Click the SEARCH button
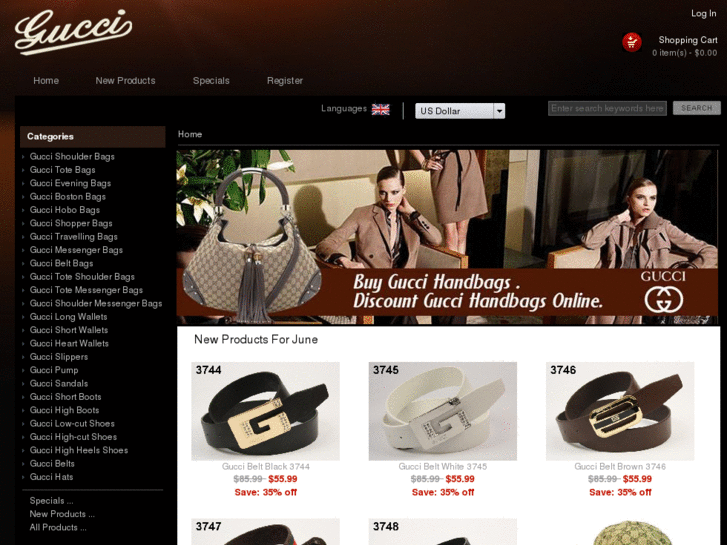The width and height of the screenshot is (727, 545). coord(696,108)
